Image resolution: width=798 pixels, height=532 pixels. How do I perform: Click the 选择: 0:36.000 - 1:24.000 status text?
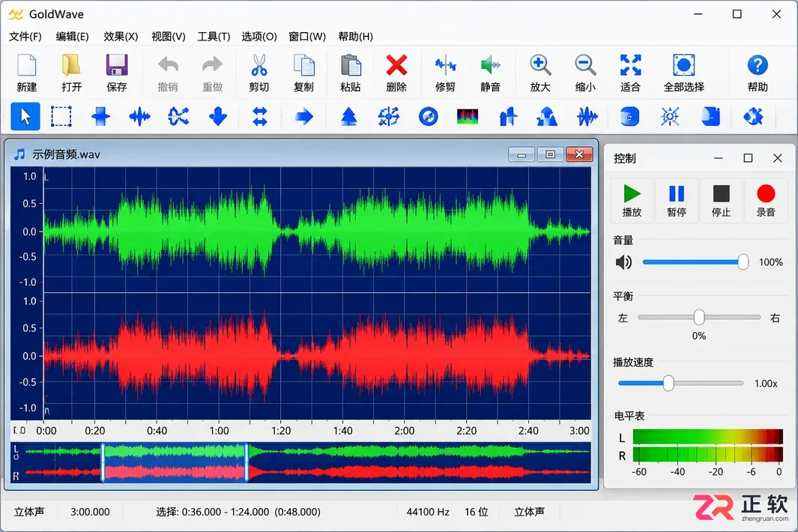[238, 513]
